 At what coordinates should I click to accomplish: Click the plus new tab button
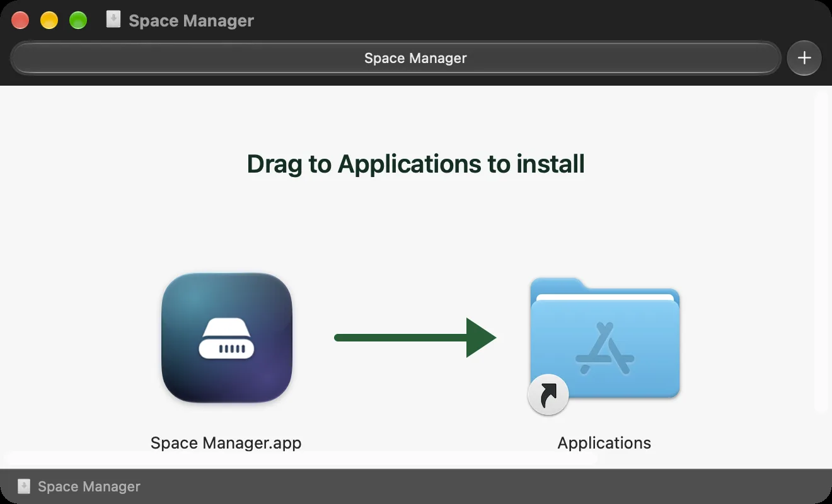pos(804,58)
